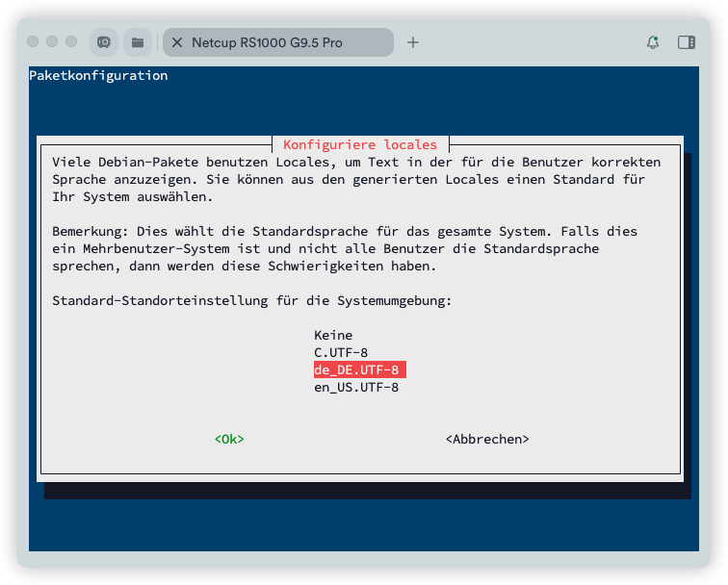The image size is (728, 585).
Task: Pick en_US.UTF-8 from the locale list
Action: click(x=356, y=387)
